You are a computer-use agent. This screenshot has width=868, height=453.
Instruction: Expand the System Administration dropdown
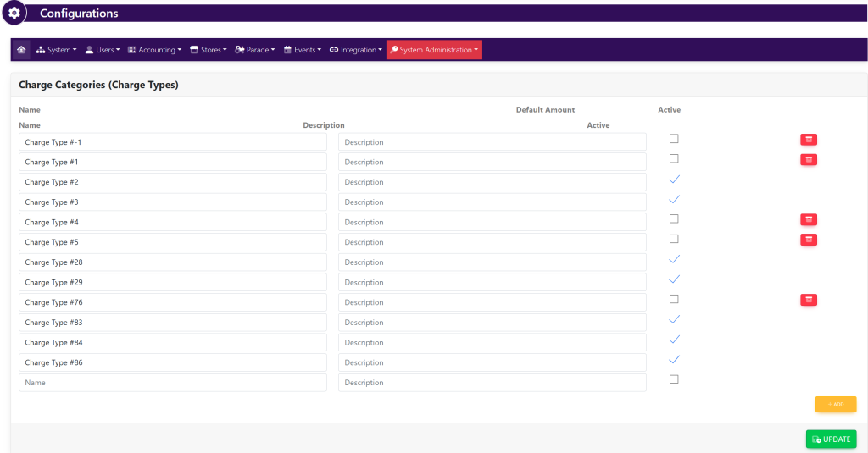pyautogui.click(x=434, y=50)
